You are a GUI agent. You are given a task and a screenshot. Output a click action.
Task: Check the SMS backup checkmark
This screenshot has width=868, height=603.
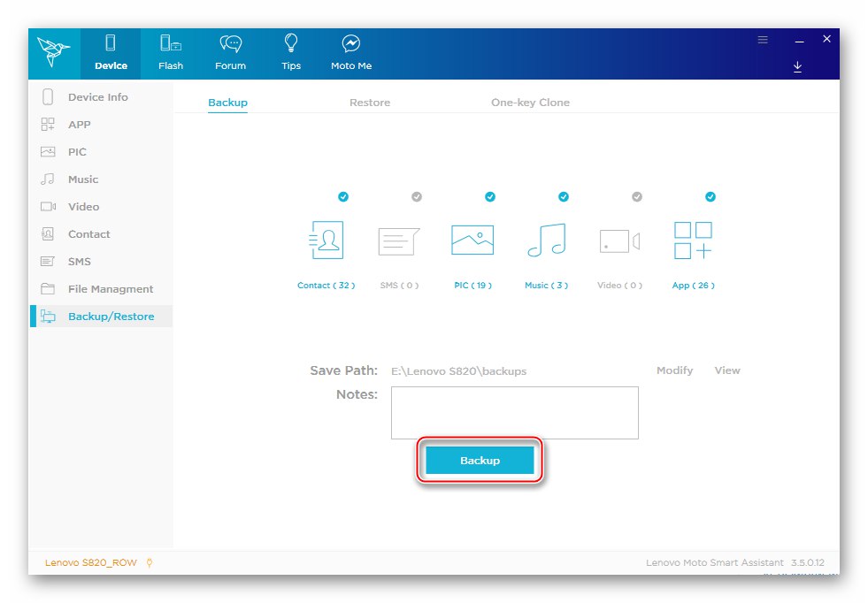(417, 196)
